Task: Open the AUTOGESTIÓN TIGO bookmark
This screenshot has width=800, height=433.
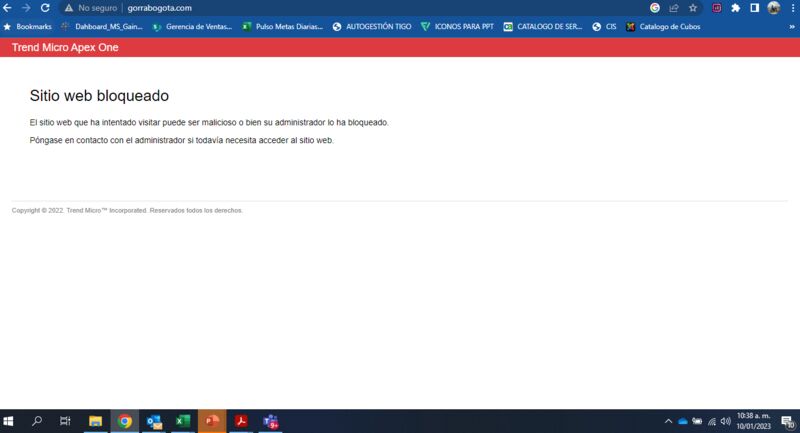Action: (x=371, y=27)
